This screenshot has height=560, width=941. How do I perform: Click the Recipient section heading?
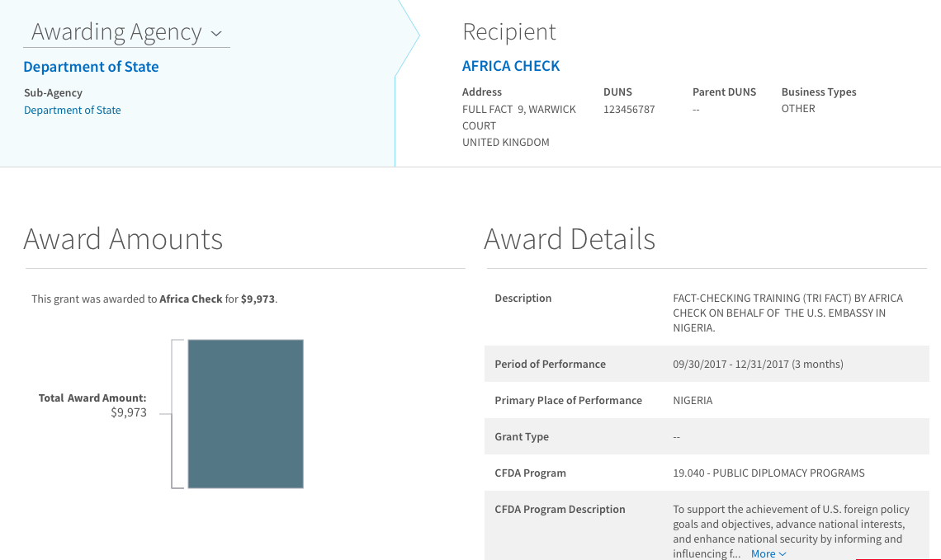pyautogui.click(x=509, y=32)
